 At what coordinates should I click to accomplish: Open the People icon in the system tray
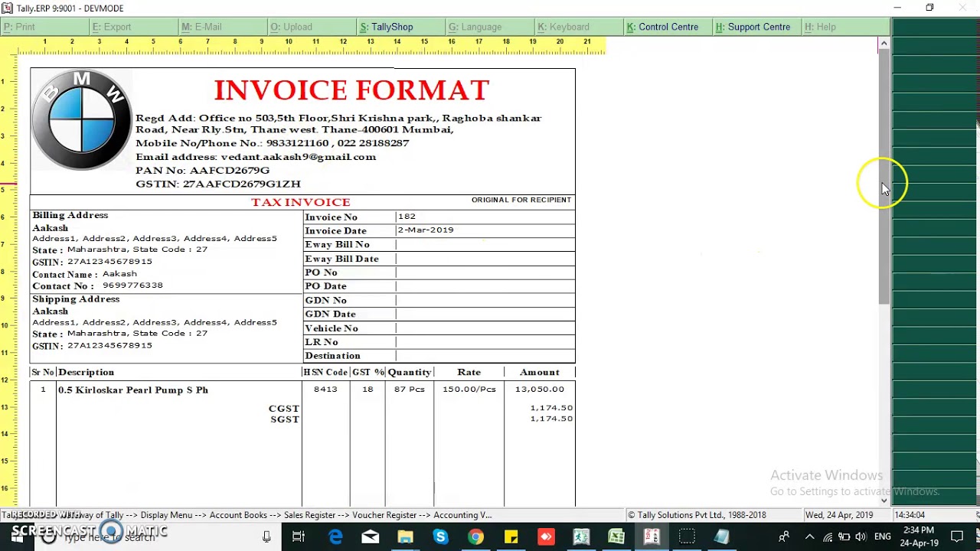pos(784,536)
